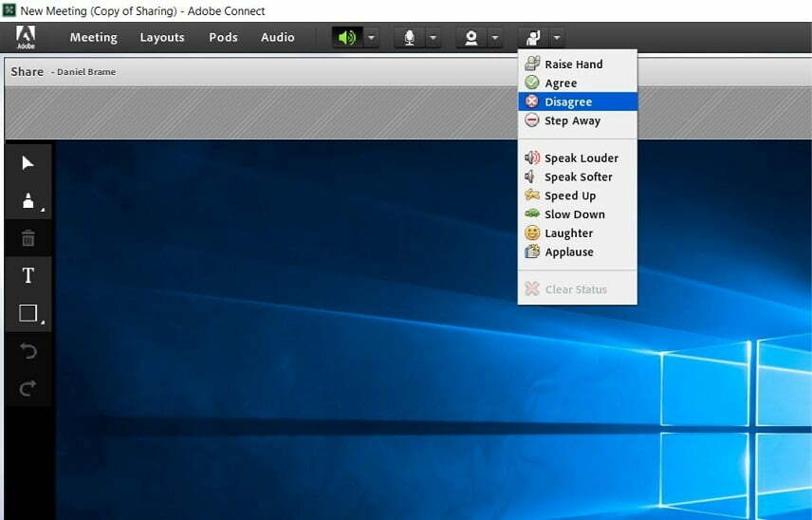This screenshot has height=520, width=812.
Task: Click the trash delete tool
Action: 28,238
